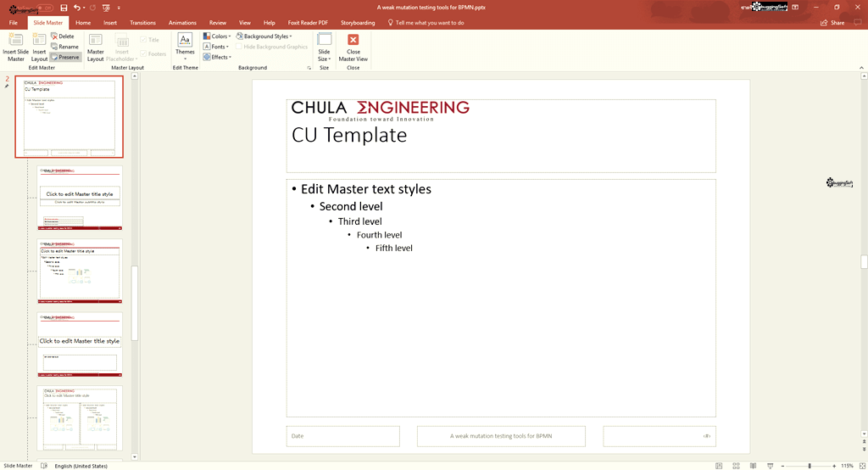Open the Colors dropdown
868x470 pixels.
coord(217,36)
